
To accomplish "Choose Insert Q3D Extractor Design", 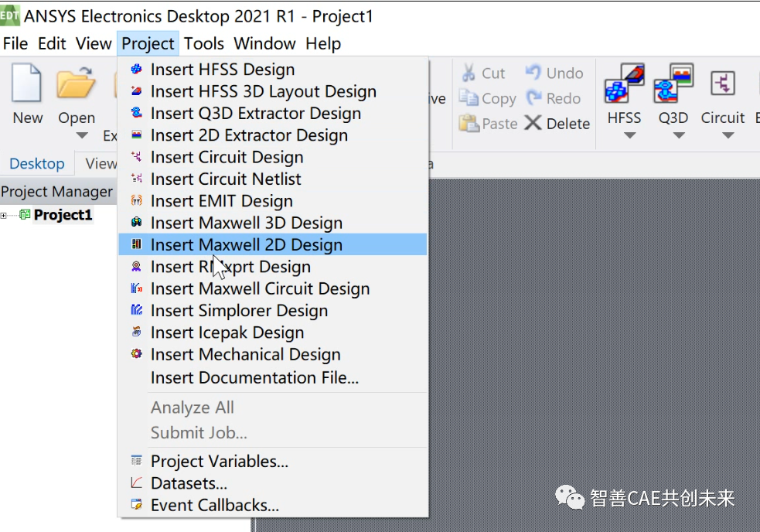I will (273, 113).
